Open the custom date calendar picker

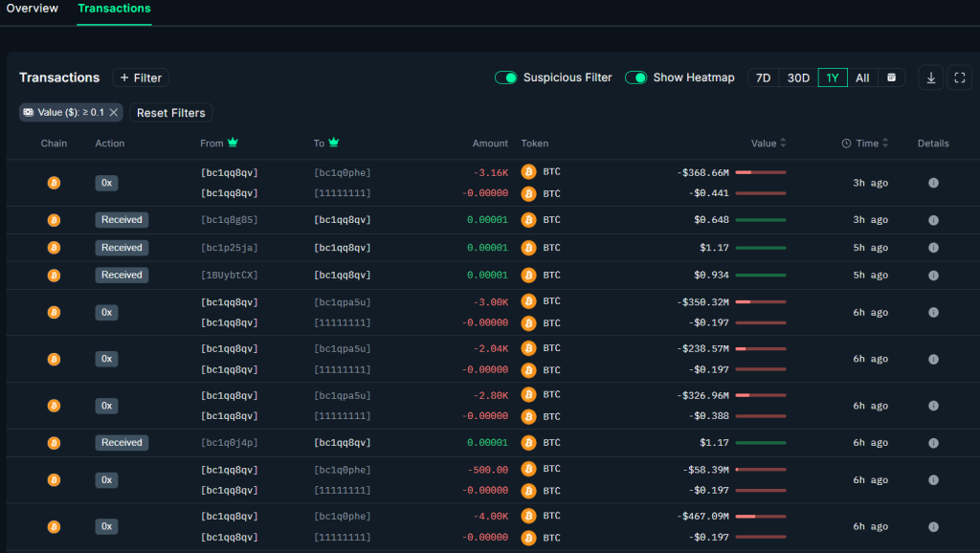891,78
